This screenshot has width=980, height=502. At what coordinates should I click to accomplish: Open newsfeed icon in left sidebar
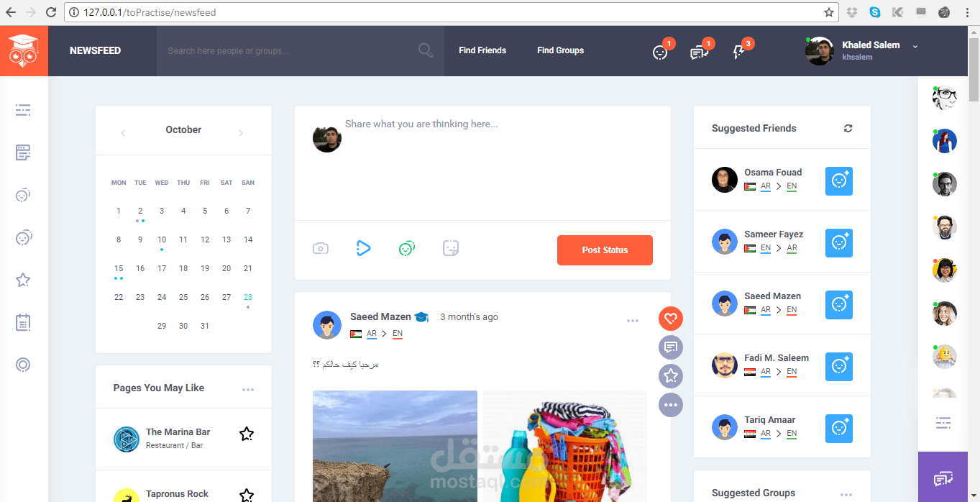(23, 152)
